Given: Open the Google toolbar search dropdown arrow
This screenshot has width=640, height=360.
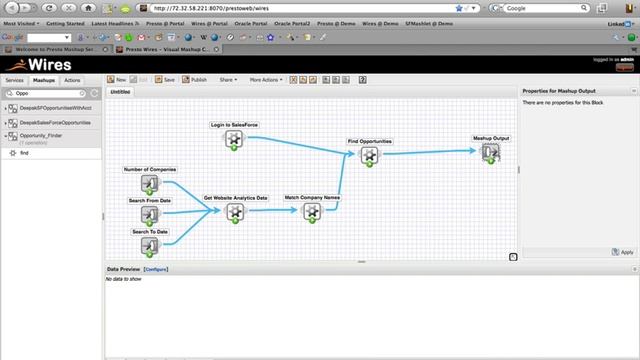Looking at the screenshot, I should click(67, 38).
